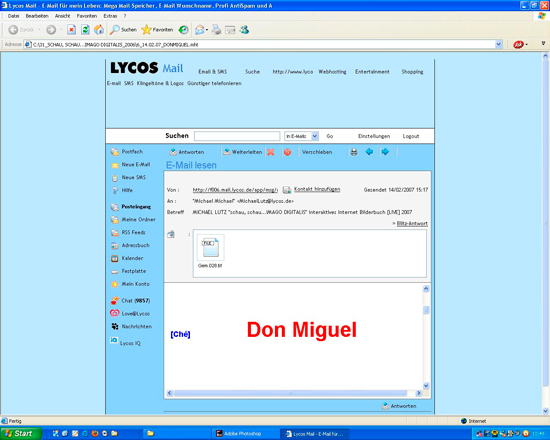Image resolution: width=550 pixels, height=440 pixels.
Task: Click the Logout link
Action: [411, 136]
